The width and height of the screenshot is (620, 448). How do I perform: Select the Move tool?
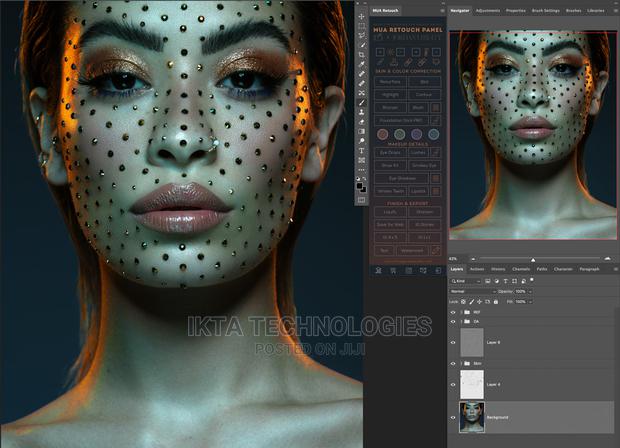click(x=361, y=17)
